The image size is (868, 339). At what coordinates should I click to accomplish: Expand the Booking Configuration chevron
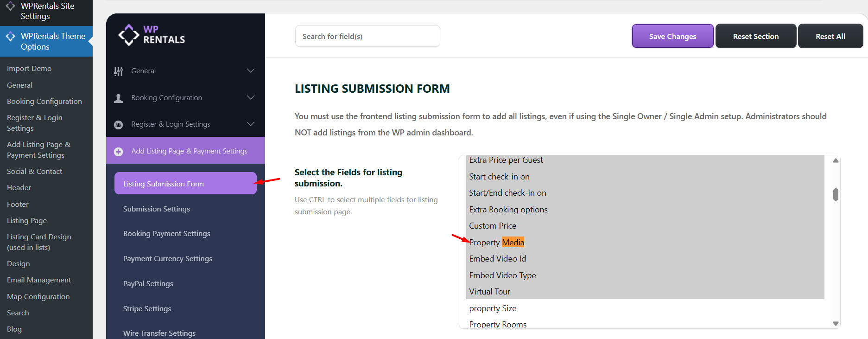pyautogui.click(x=251, y=97)
